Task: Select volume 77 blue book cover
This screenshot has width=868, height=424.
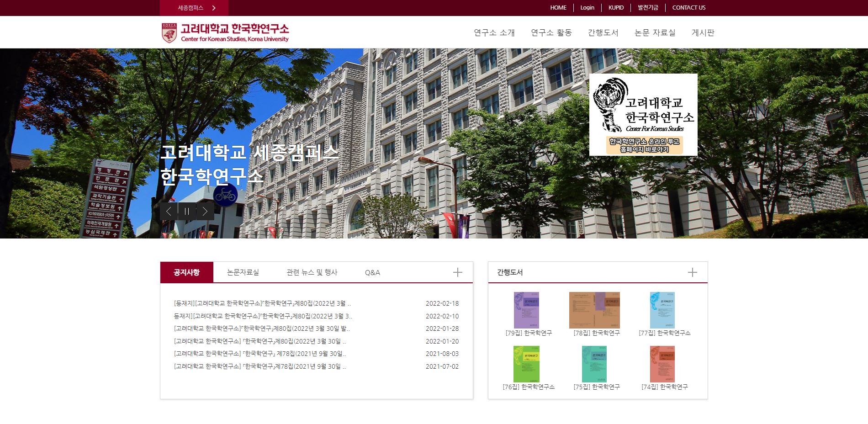Action: pyautogui.click(x=662, y=310)
